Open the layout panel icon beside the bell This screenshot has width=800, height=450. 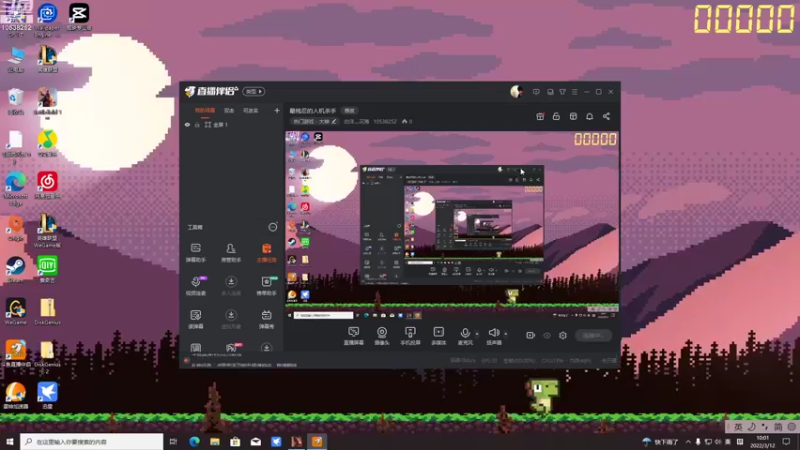click(x=573, y=116)
